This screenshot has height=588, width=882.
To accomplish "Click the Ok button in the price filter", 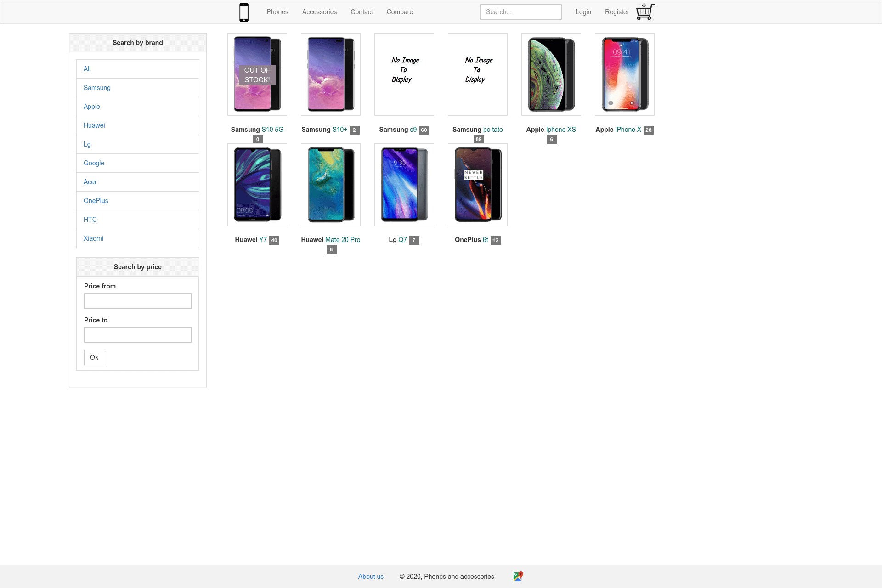I will tap(94, 357).
